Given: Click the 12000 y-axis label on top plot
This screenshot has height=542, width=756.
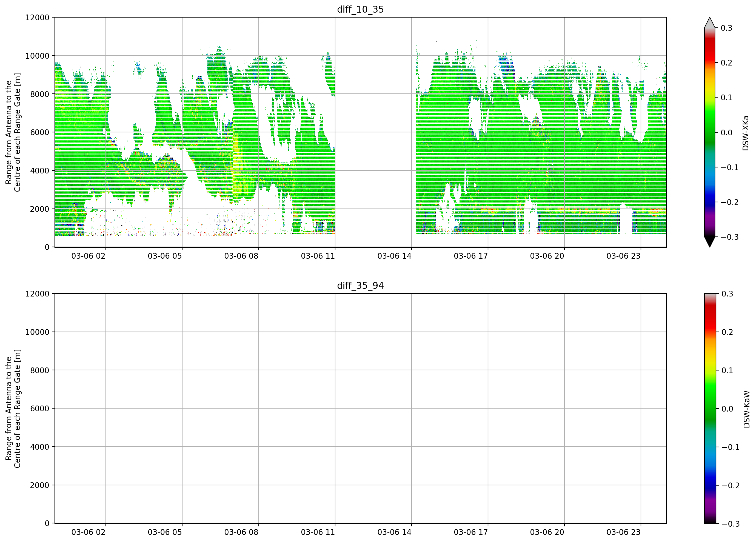Looking at the screenshot, I should 37,18.
